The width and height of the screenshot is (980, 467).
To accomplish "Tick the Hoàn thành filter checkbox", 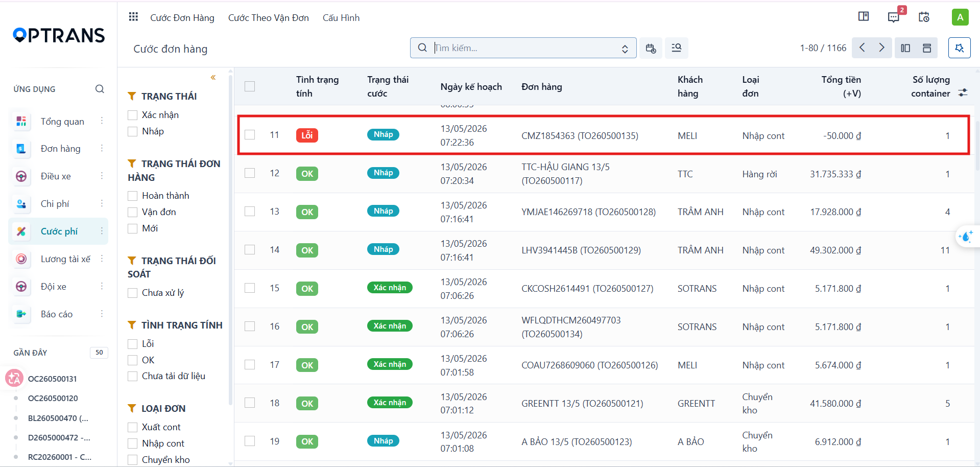I will pos(133,196).
